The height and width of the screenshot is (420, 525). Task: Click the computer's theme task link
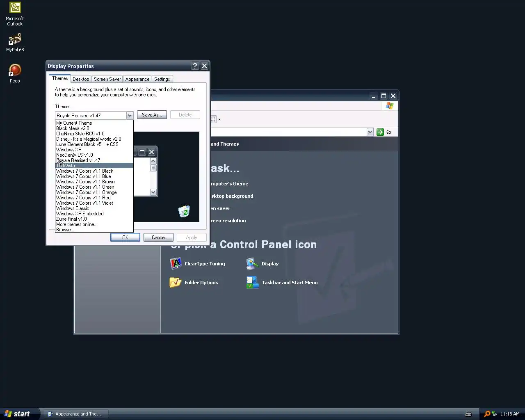click(x=229, y=184)
